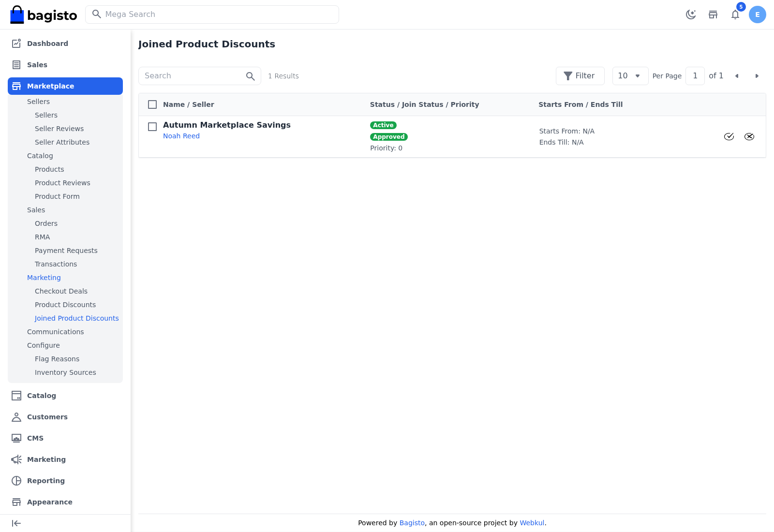Tick the Autumn Marketplace Savings row checkbox

(152, 127)
